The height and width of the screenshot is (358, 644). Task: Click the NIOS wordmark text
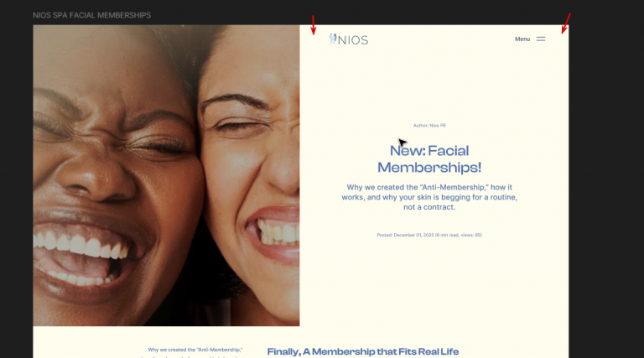[353, 39]
